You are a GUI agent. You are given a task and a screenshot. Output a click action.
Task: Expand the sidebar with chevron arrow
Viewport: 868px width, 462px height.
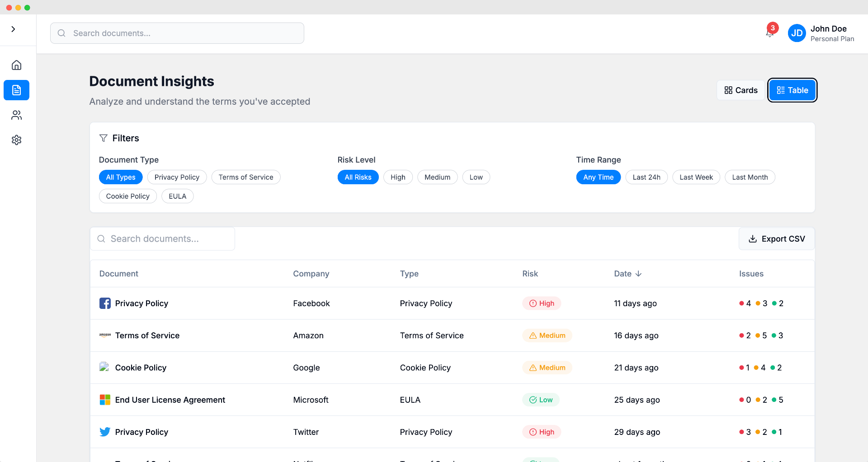[14, 29]
